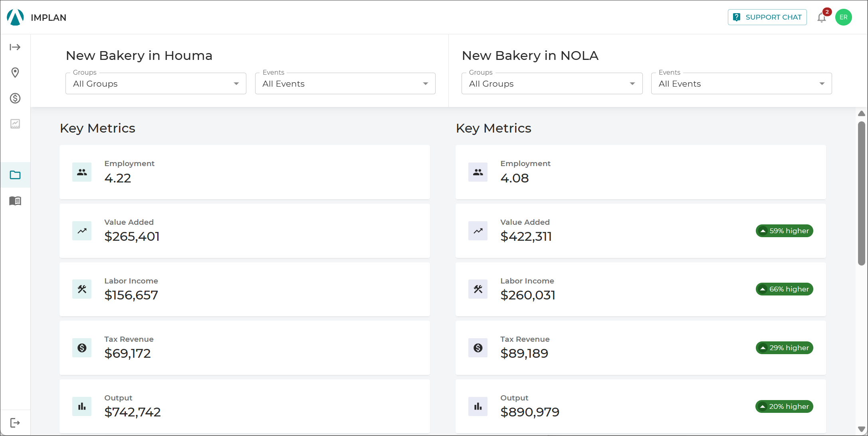868x436 pixels.
Task: Open Events dropdown for NOLA bakery
Action: point(741,83)
